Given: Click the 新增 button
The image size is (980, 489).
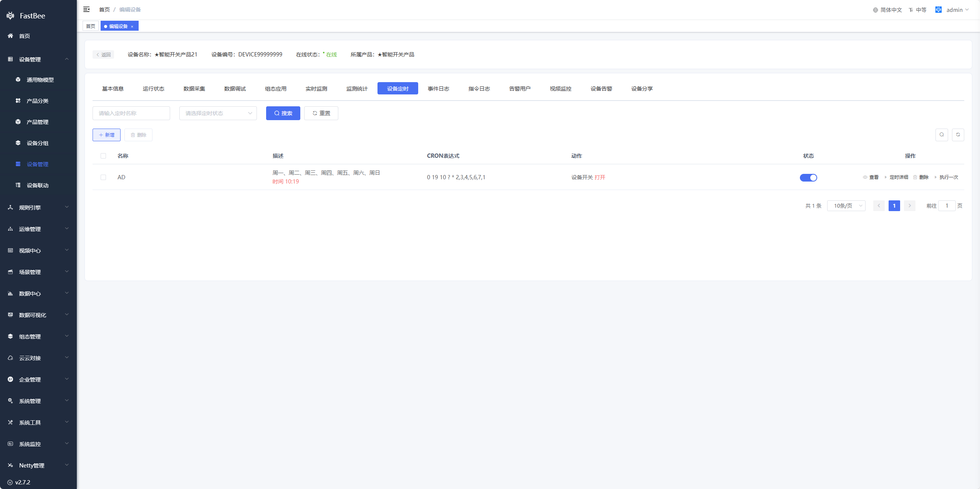Looking at the screenshot, I should click(106, 135).
